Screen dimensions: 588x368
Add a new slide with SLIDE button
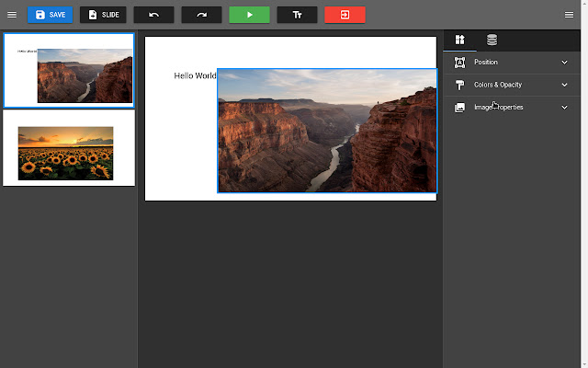[x=103, y=15]
